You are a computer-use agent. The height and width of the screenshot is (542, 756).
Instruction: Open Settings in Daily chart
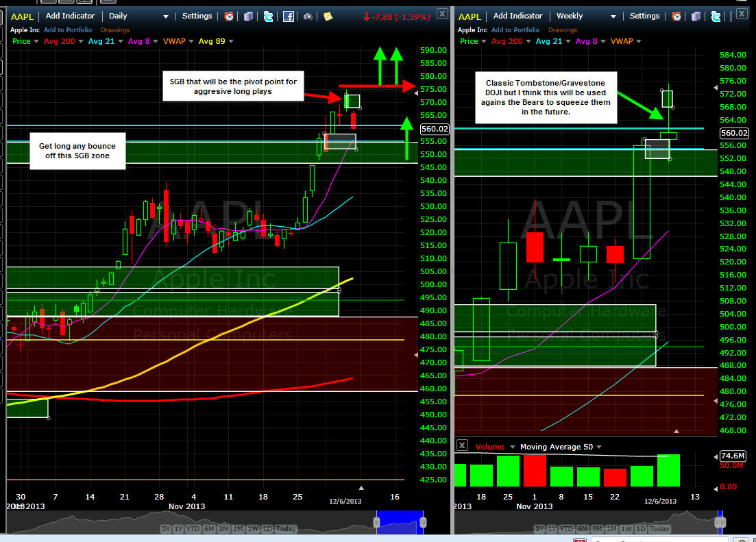click(x=197, y=16)
